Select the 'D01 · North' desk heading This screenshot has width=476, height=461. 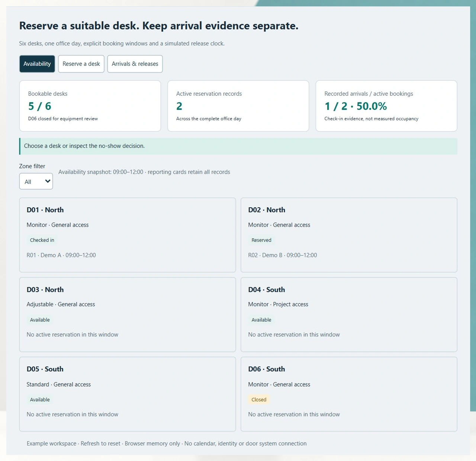click(45, 210)
